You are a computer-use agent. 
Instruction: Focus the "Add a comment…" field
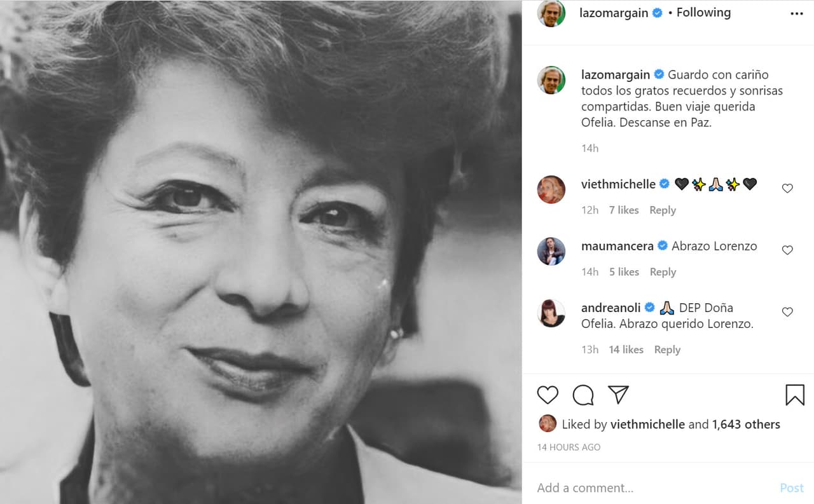pos(649,487)
